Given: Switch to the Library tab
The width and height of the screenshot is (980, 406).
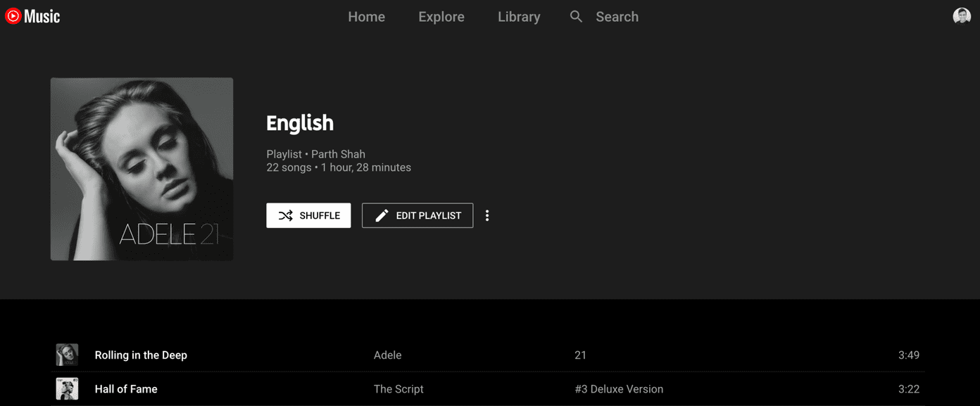Looking at the screenshot, I should pos(519,17).
